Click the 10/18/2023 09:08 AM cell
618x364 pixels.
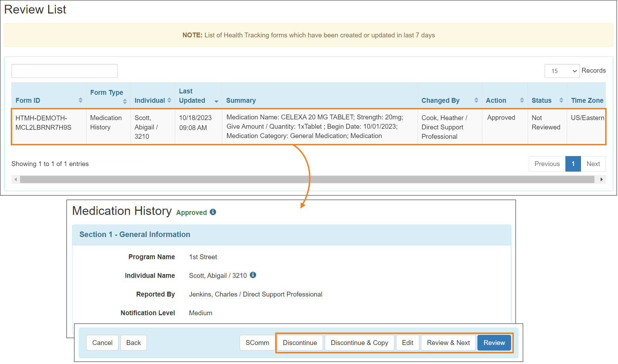pyautogui.click(x=198, y=127)
